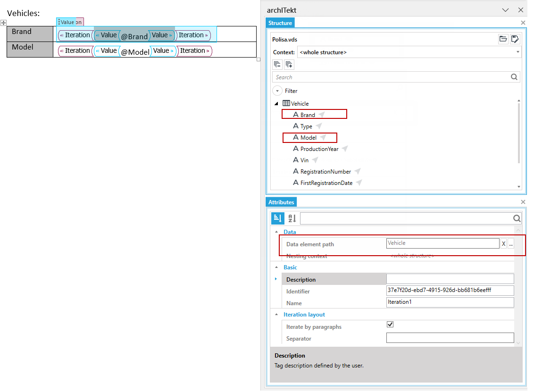Clear the Data element path with X
Screen dimensions: 534x392
tap(504, 244)
